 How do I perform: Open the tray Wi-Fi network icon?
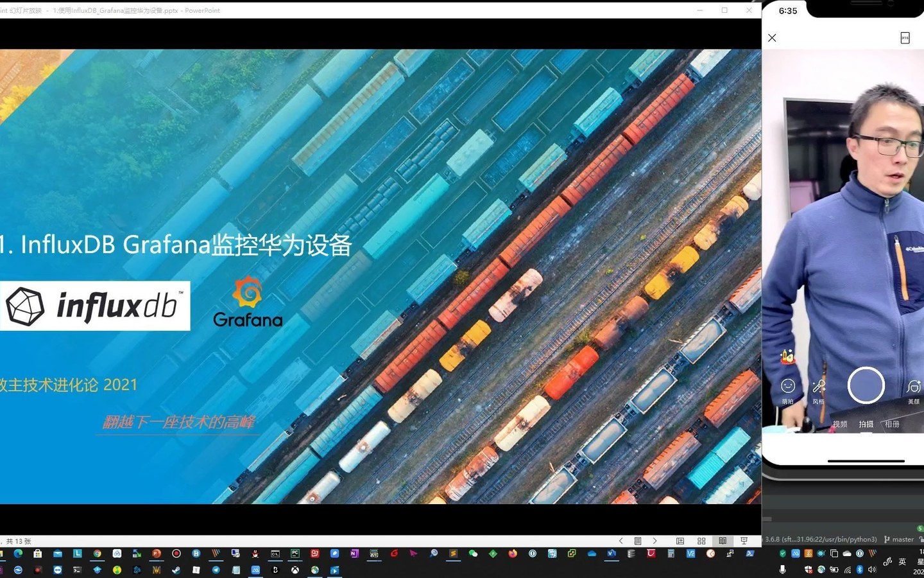848,569
